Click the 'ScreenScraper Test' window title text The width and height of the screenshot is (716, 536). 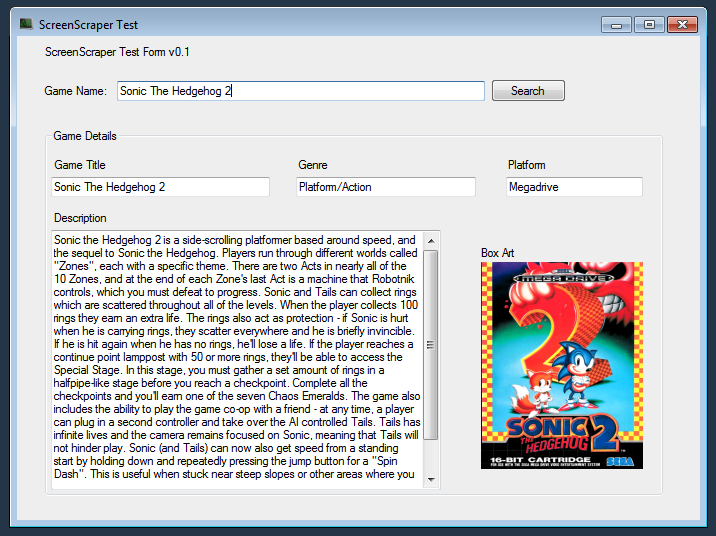coord(88,25)
